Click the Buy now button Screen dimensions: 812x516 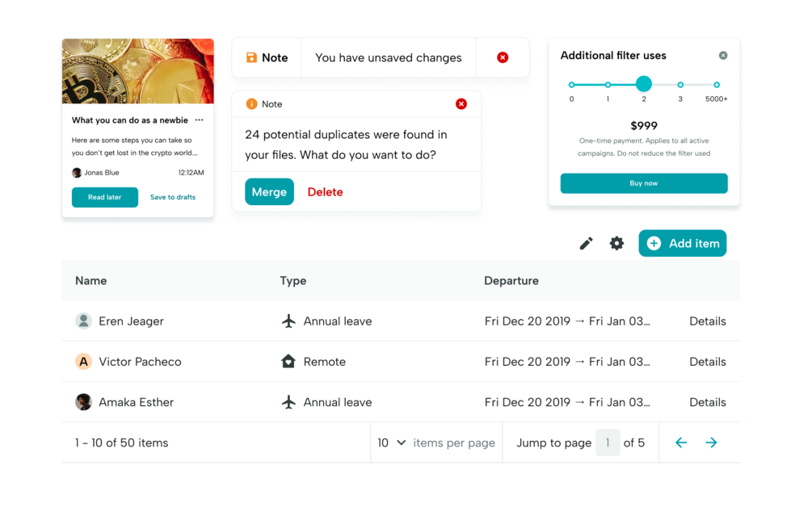click(x=643, y=183)
